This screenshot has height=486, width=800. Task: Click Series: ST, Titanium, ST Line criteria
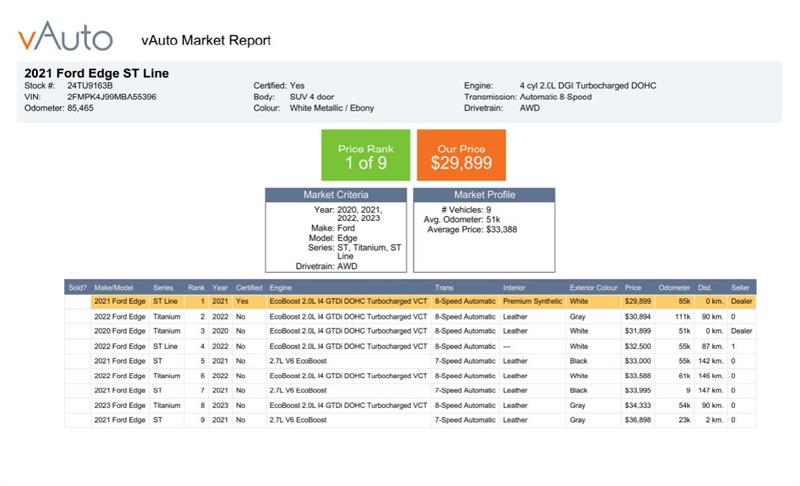[x=354, y=251]
